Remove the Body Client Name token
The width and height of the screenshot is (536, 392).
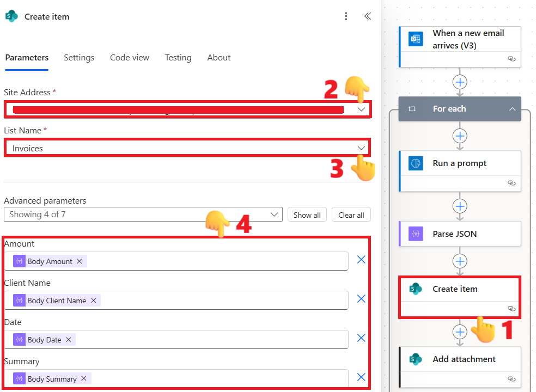tap(93, 301)
